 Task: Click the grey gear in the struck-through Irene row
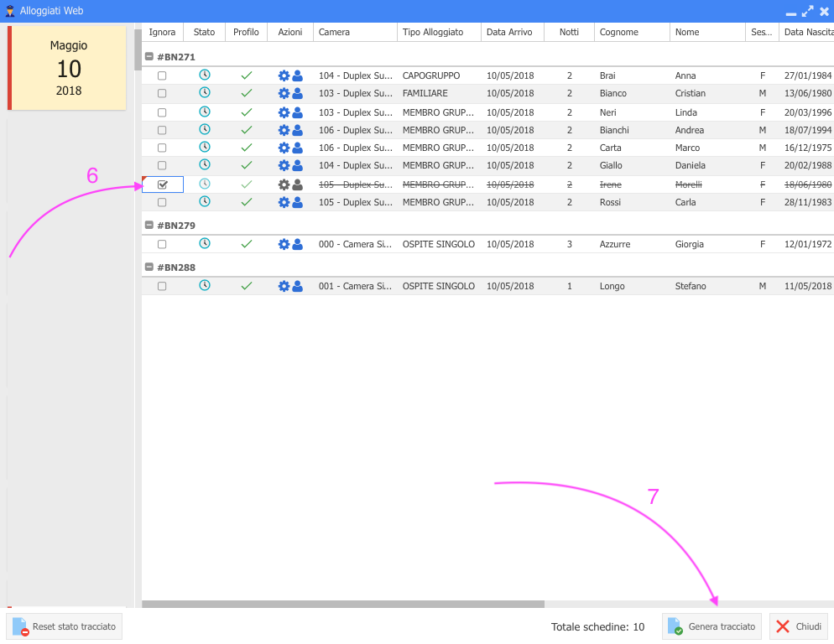point(284,184)
